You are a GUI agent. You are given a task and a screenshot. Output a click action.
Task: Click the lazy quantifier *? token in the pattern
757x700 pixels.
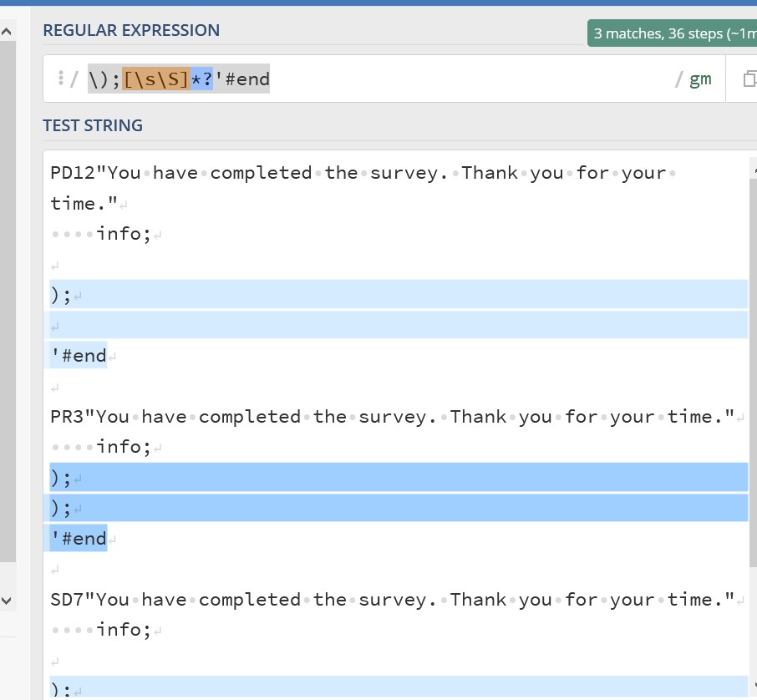(x=201, y=79)
